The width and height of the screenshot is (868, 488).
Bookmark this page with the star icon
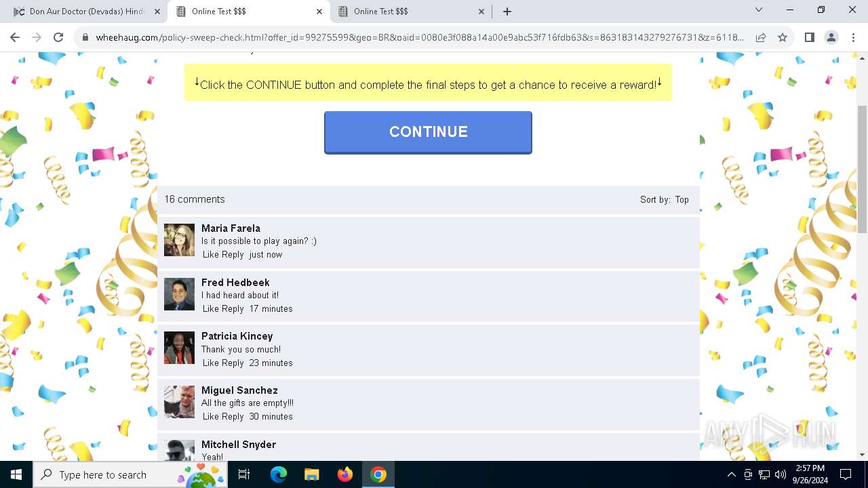783,37
